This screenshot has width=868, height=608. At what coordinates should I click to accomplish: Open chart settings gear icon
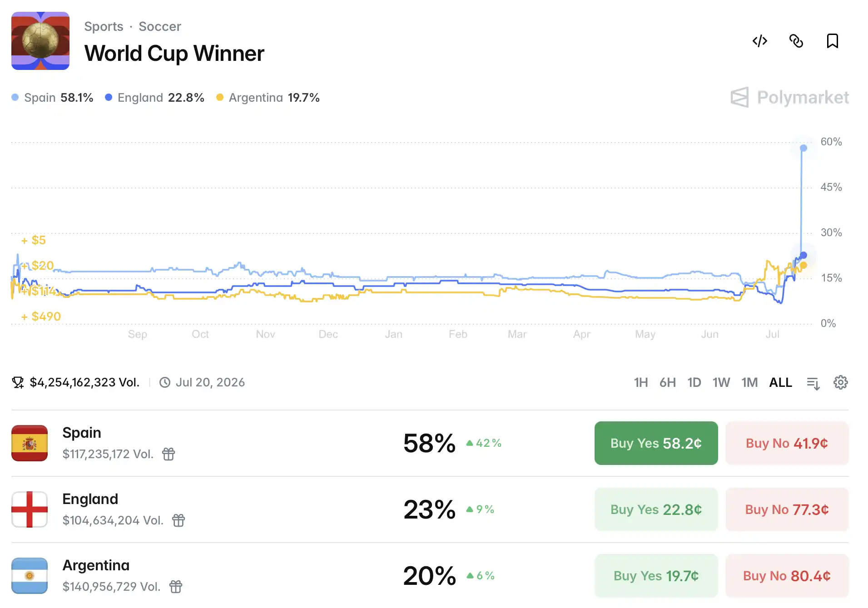pos(840,382)
